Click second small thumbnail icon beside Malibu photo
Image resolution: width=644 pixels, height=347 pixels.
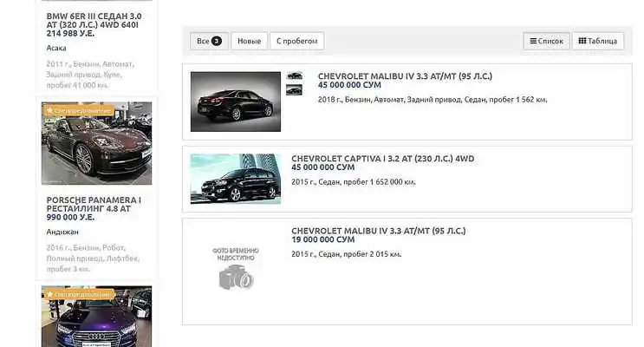point(295,89)
